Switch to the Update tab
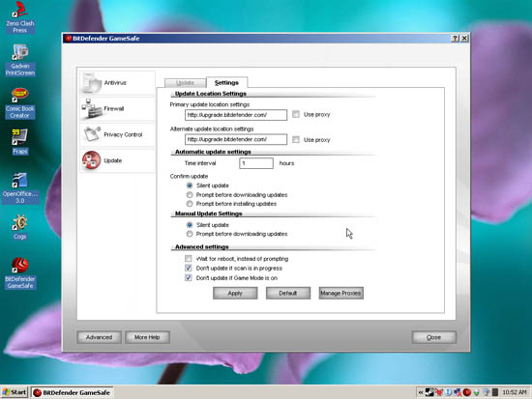 pos(186,83)
